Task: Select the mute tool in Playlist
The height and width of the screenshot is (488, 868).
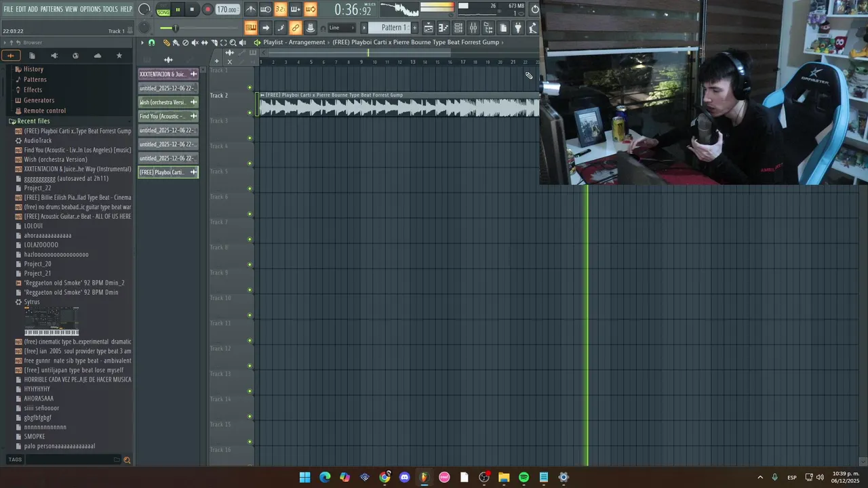Action: tap(195, 43)
